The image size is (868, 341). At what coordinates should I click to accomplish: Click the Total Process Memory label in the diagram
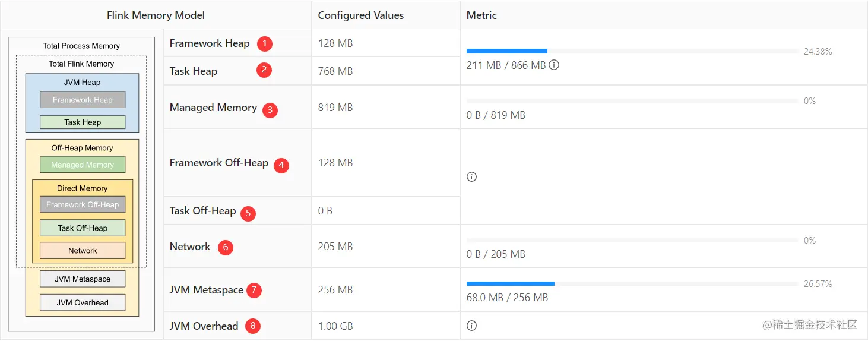click(x=81, y=46)
